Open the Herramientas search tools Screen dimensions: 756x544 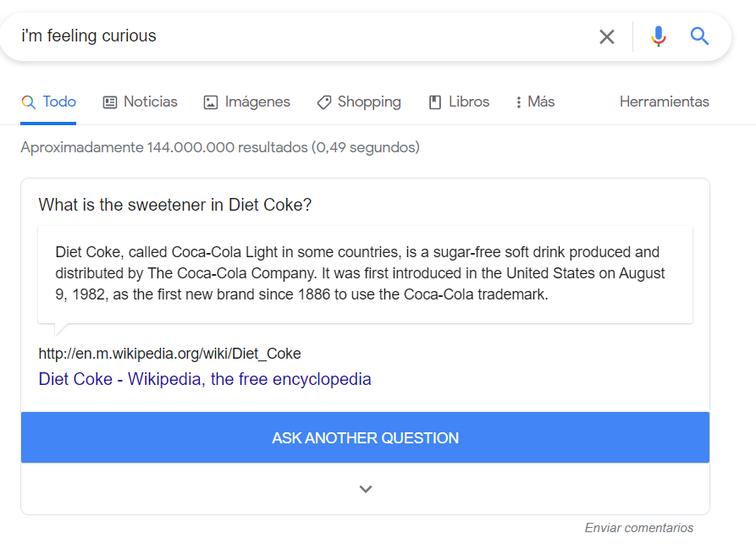pyautogui.click(x=665, y=102)
